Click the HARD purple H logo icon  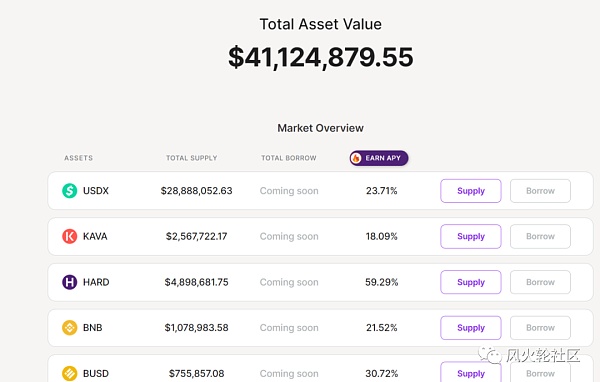pyautogui.click(x=70, y=282)
